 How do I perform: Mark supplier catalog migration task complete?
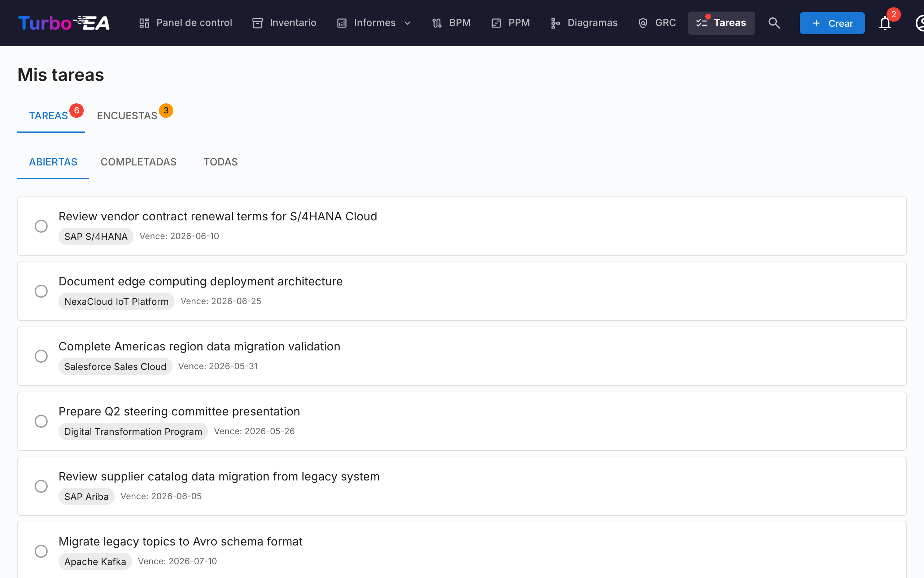[x=41, y=486]
